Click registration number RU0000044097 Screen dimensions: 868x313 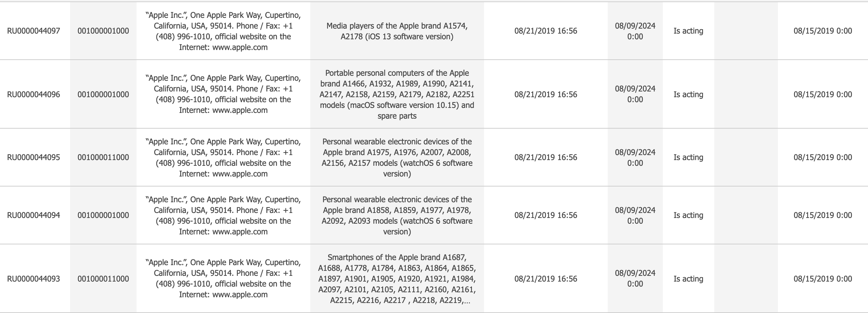34,31
